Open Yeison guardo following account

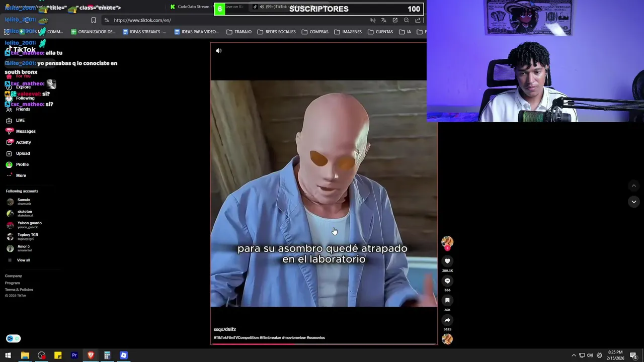[x=24, y=225]
